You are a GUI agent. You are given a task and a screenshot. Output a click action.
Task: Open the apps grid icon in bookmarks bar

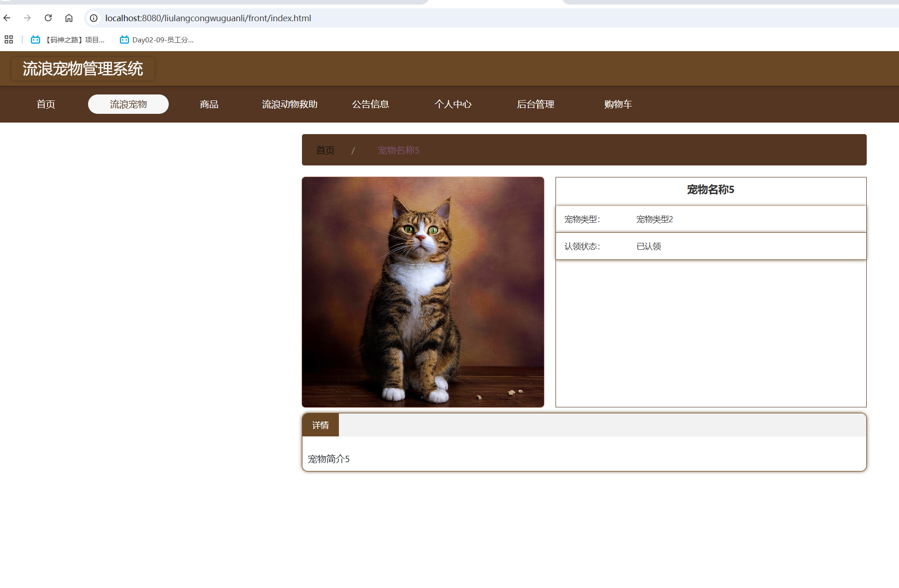tap(9, 40)
